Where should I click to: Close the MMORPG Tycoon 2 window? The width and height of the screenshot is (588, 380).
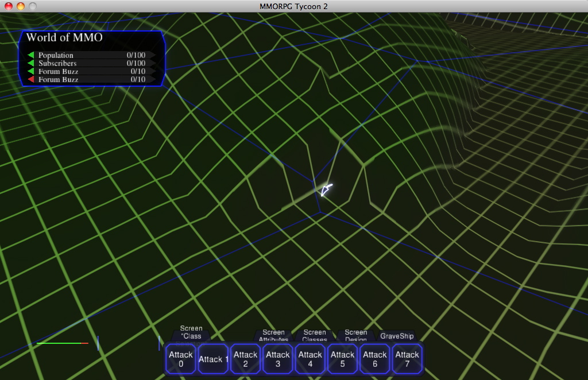point(8,6)
